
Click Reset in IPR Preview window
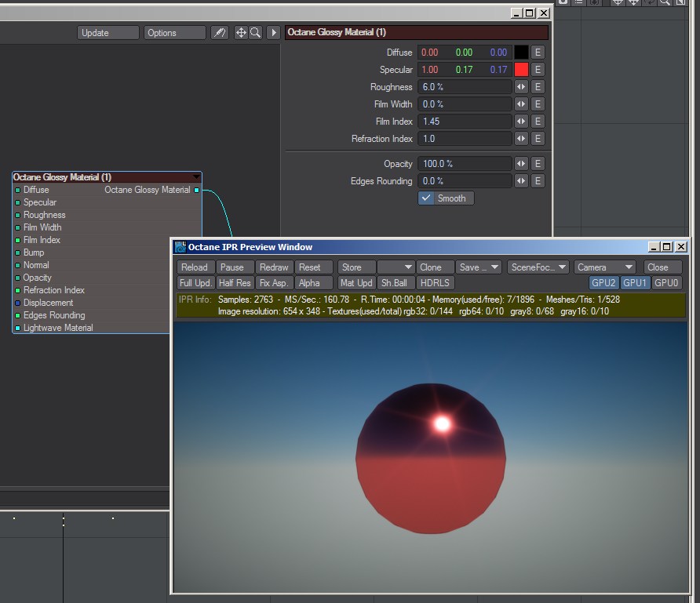coord(313,267)
